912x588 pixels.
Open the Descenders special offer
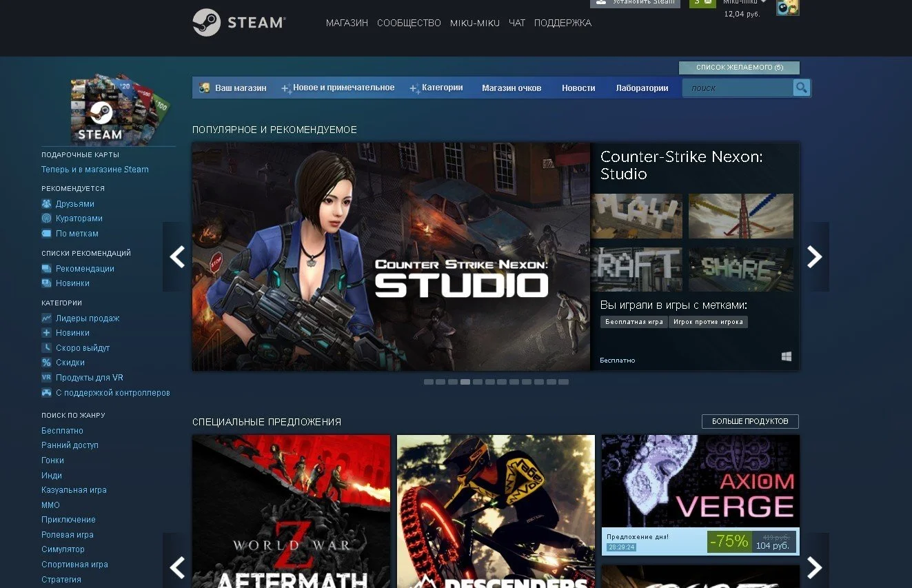(496, 511)
